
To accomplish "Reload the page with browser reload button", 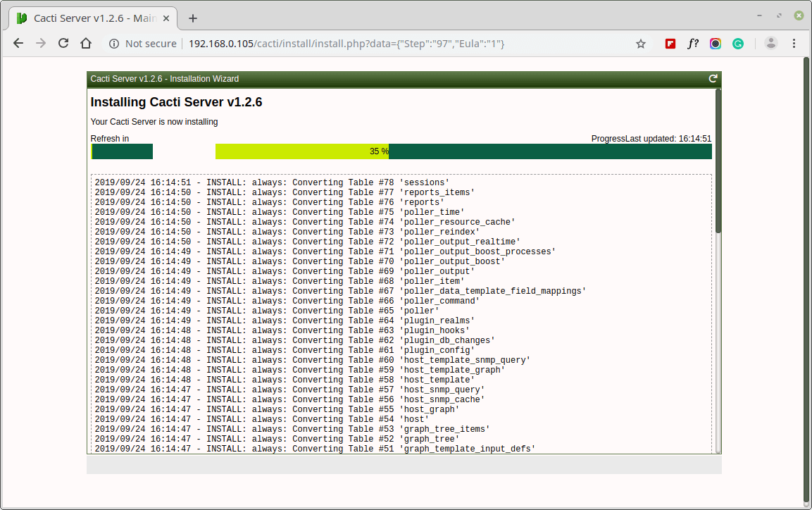I will tap(63, 44).
